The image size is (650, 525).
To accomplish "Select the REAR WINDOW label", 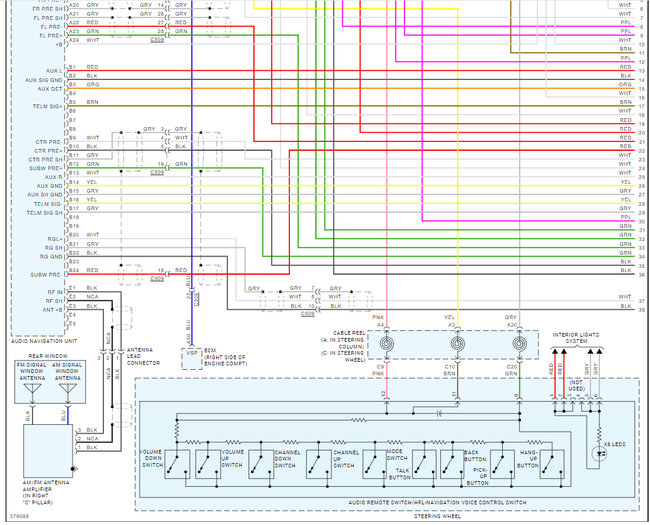I will pyautogui.click(x=48, y=356).
